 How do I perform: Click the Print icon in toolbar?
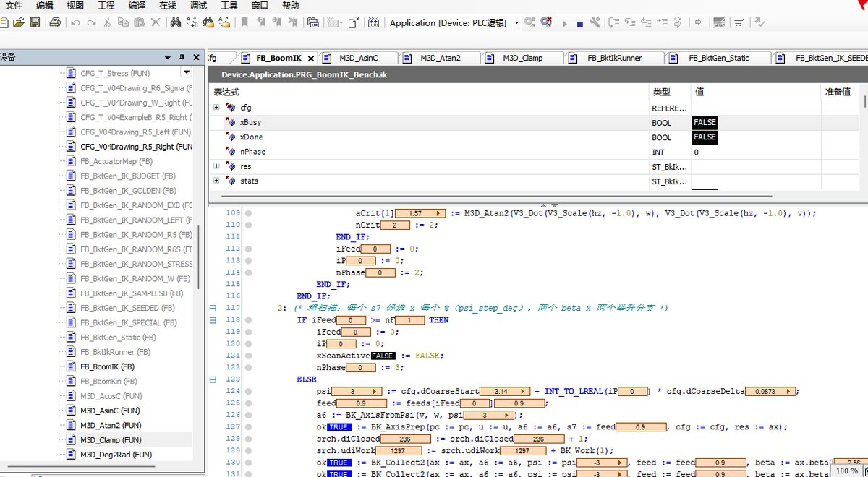point(55,23)
